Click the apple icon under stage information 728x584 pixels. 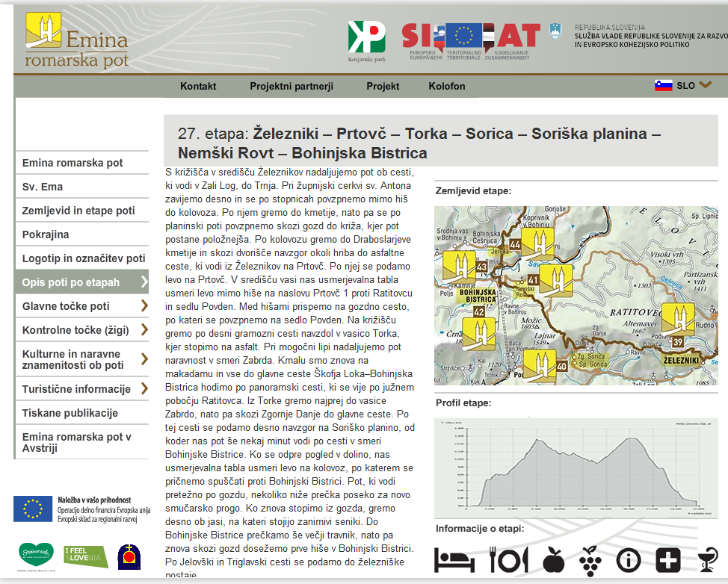[553, 559]
